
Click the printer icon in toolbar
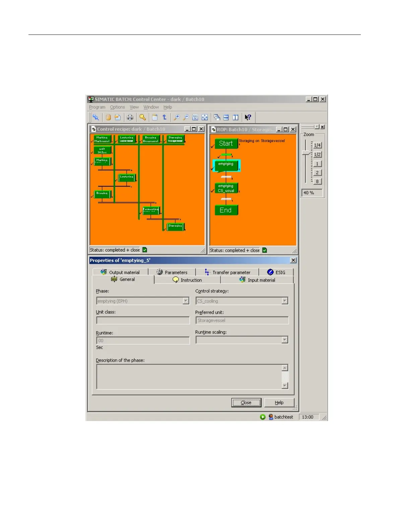pyautogui.click(x=130, y=117)
